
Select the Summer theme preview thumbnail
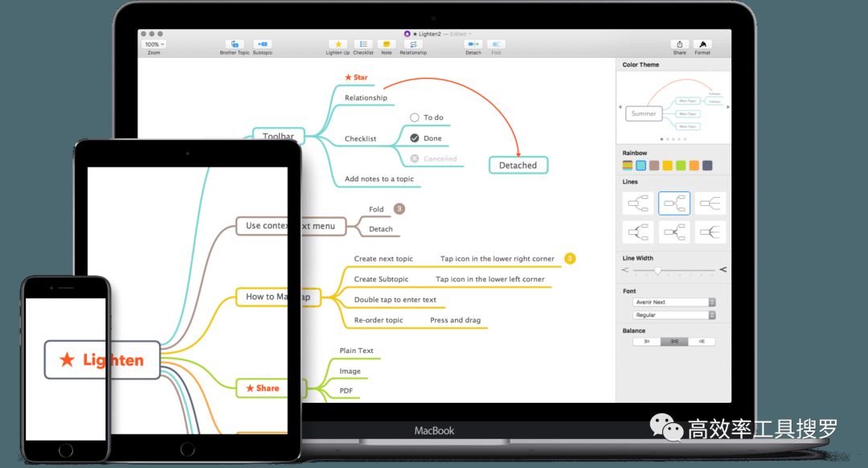[674, 108]
